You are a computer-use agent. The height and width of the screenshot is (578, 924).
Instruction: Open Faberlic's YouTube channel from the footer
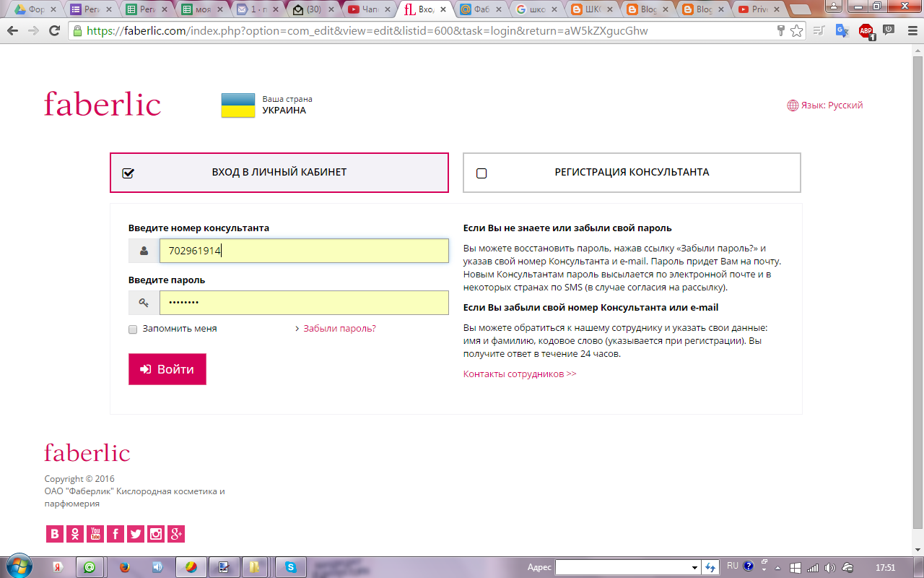(95, 534)
